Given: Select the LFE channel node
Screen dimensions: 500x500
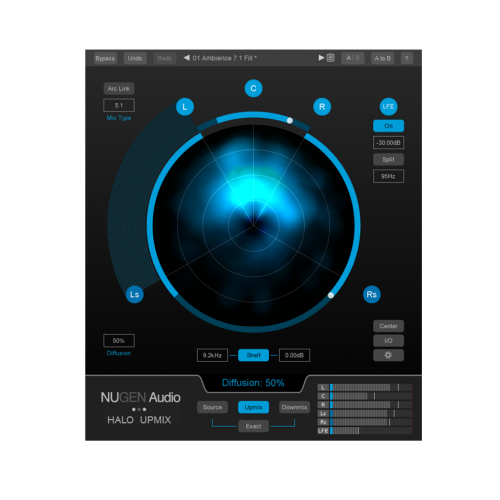Looking at the screenshot, I should pos(388,107).
